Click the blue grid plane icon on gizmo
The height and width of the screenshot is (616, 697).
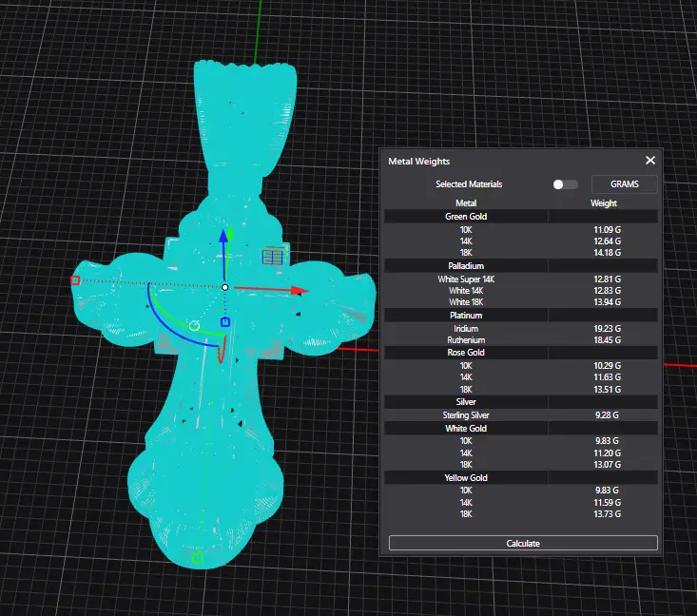274,255
